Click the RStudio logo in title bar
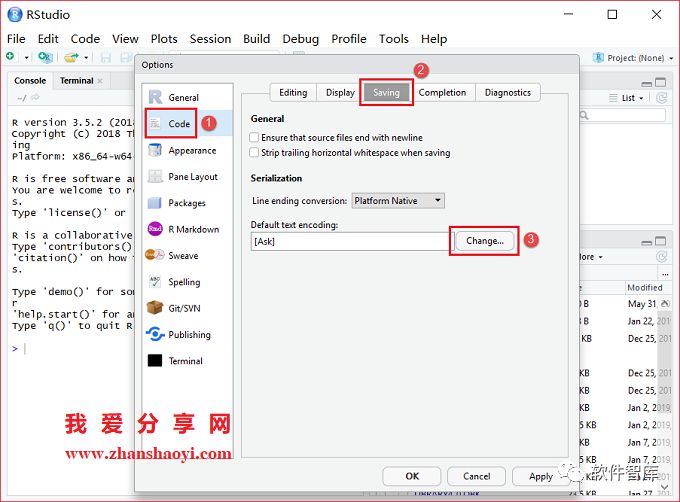 pos(15,14)
